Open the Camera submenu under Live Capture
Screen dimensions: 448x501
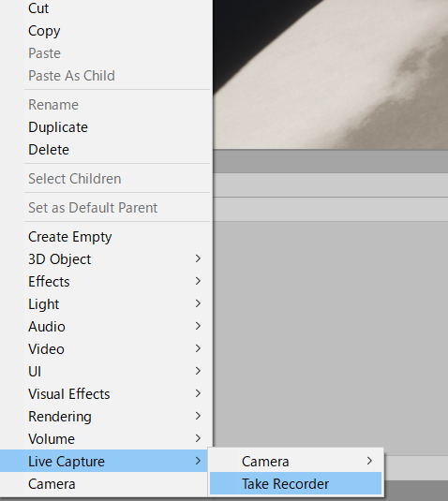(295, 461)
